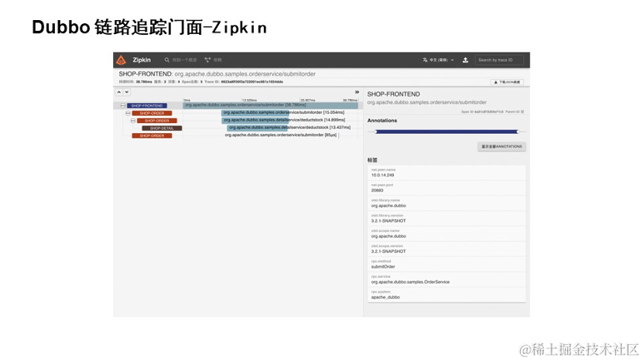The height and width of the screenshot is (362, 644).
Task: Click the otel.scope.name org.apache.dubbo value
Action: point(389,237)
